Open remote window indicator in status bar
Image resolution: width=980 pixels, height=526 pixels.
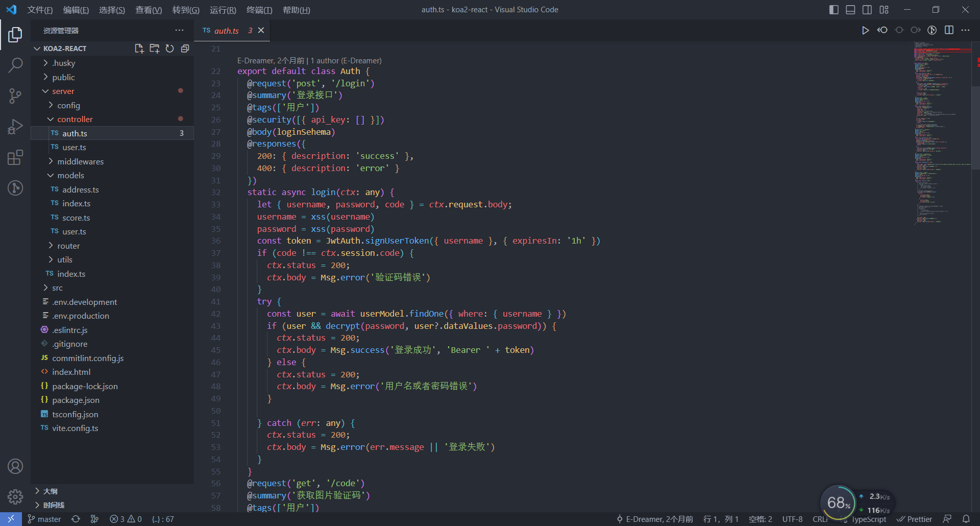(x=11, y=519)
